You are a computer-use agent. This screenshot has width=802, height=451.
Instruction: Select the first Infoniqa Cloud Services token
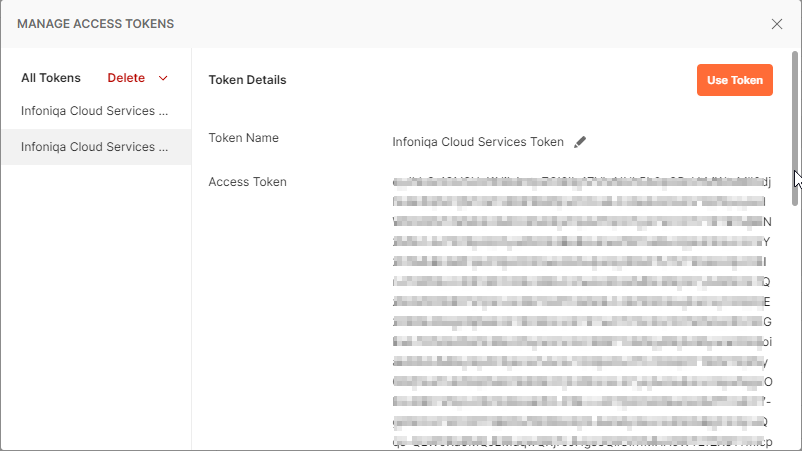click(96, 111)
